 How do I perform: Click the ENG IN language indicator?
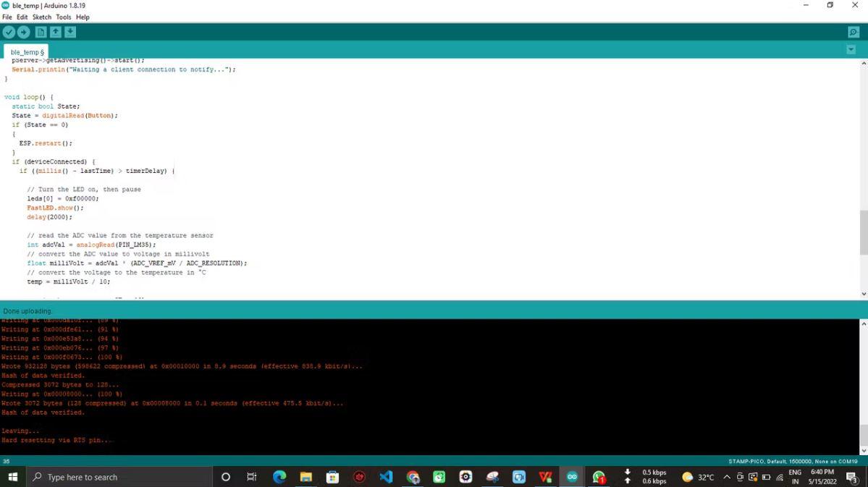tap(795, 477)
